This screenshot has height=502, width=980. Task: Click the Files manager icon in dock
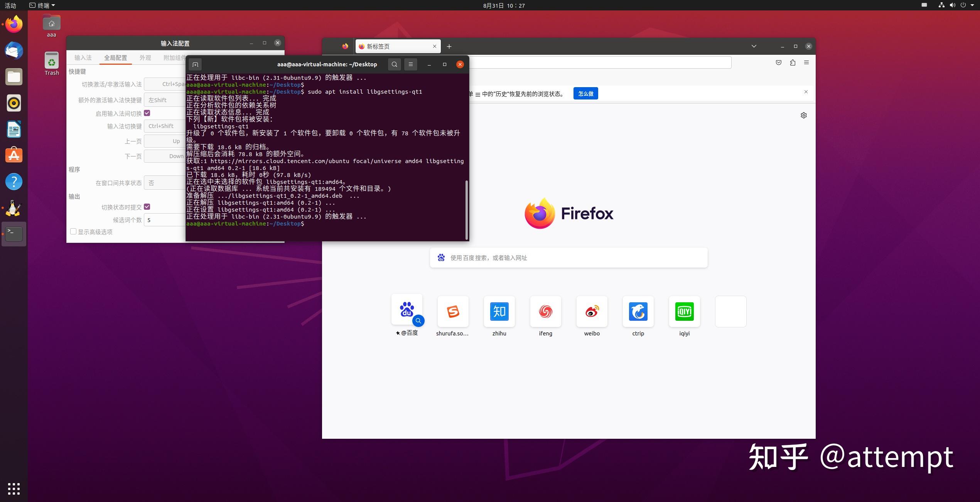pos(14,77)
